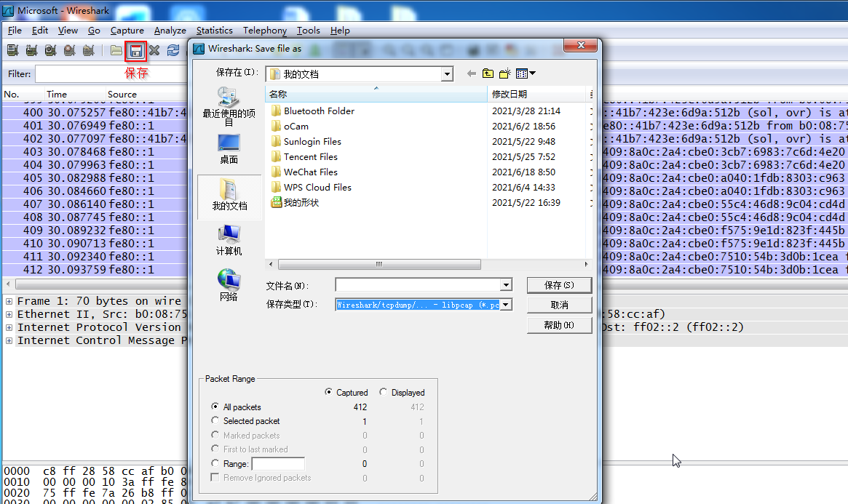Select packet row 400 in list
The image size is (848, 504).
(x=95, y=112)
